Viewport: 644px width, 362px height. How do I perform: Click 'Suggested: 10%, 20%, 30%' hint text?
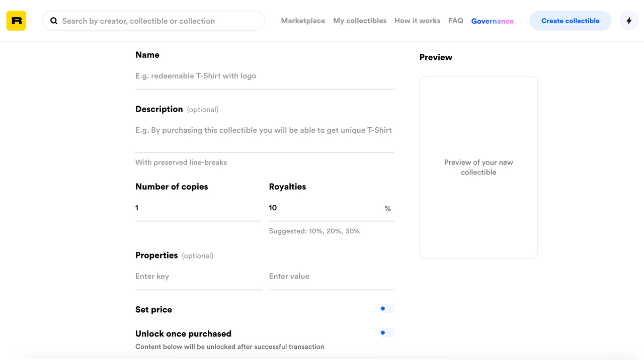[314, 231]
